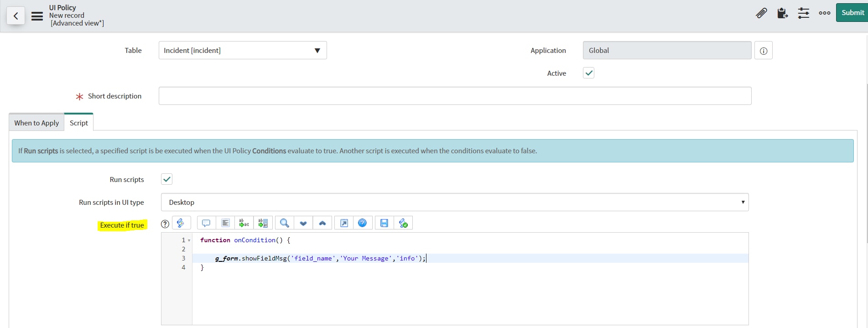Click the find previous up arrow icon

pyautogui.click(x=322, y=223)
